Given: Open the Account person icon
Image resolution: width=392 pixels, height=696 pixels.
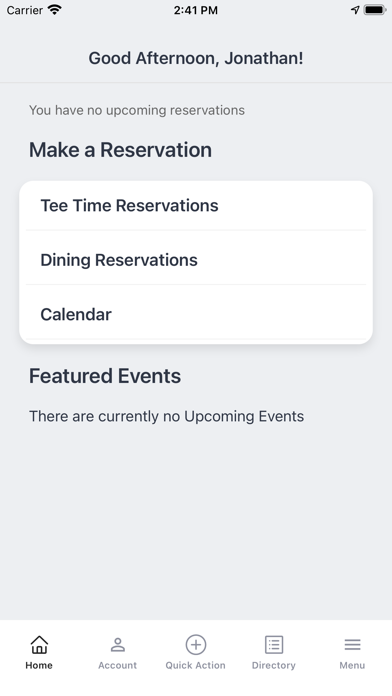Looking at the screenshot, I should pos(118,645).
